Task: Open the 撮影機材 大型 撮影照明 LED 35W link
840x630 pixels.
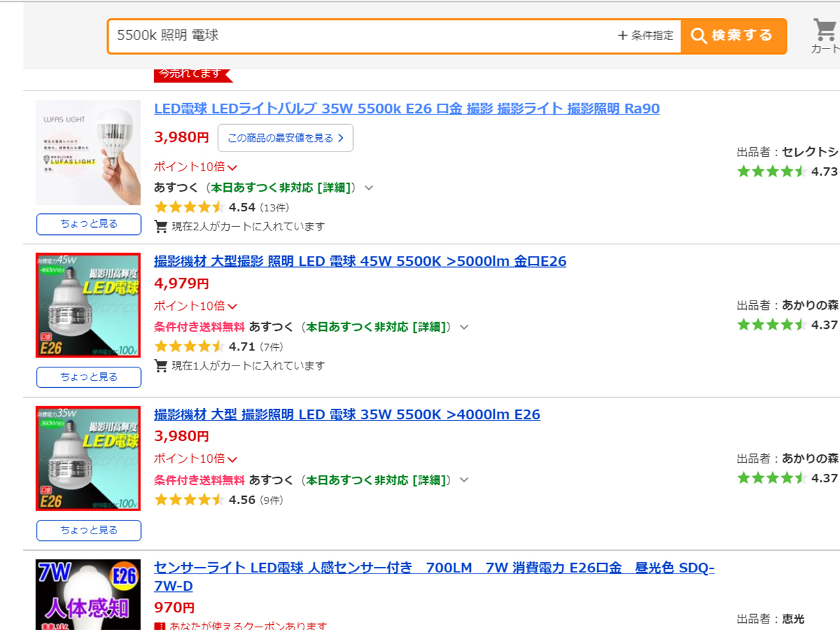Action: click(347, 415)
